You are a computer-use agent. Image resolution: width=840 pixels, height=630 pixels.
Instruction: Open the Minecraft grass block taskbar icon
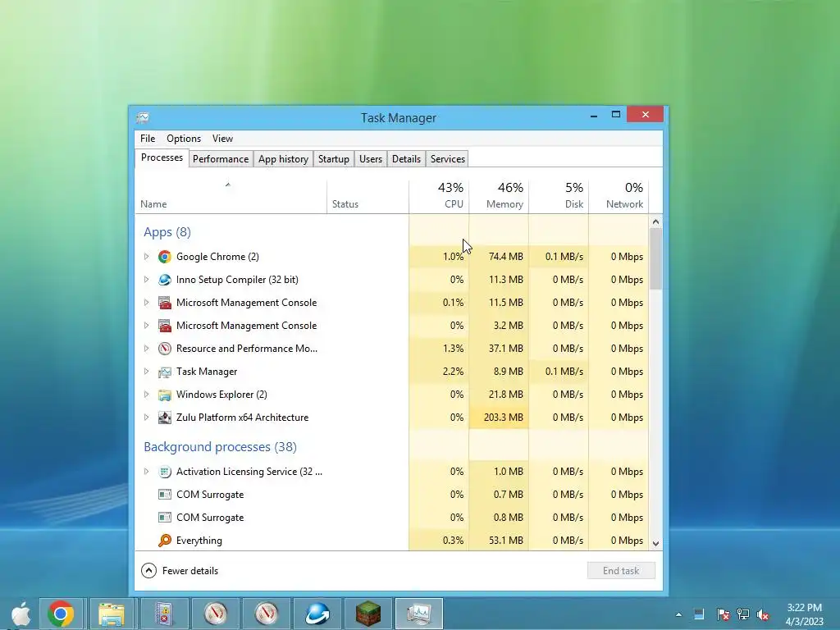coord(368,614)
